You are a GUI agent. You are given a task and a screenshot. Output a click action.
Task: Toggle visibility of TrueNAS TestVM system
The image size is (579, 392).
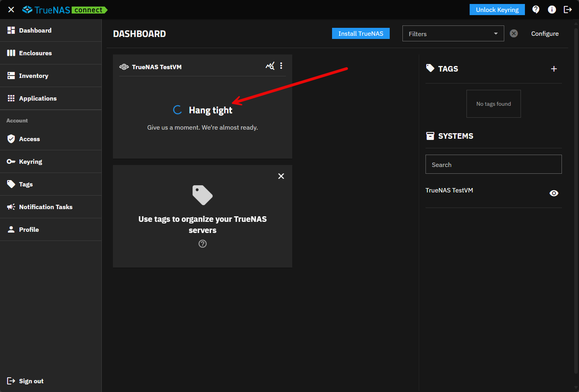point(554,193)
